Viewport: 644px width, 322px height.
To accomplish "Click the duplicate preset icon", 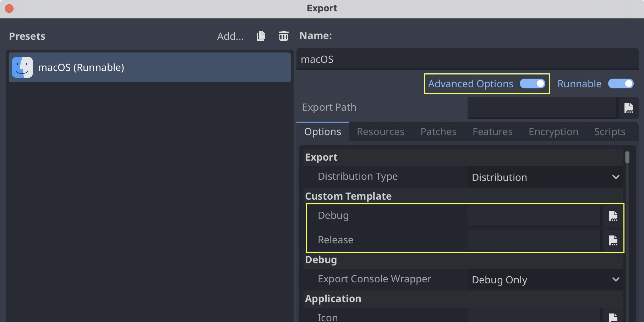I will click(x=261, y=36).
